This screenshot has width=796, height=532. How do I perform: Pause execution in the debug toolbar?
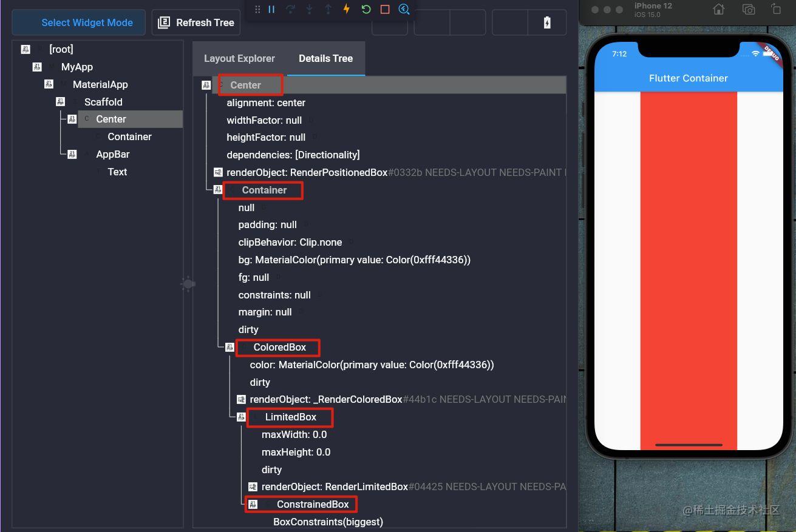tap(271, 9)
